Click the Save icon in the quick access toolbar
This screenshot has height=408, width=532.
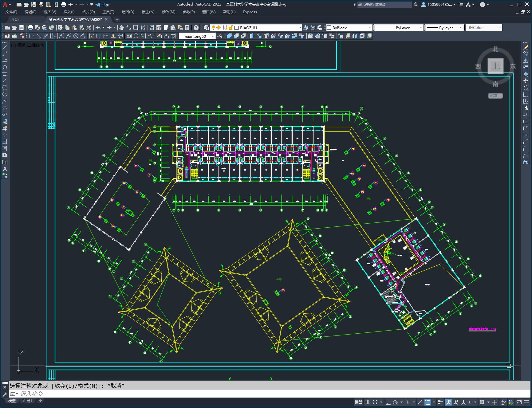coord(34,4)
